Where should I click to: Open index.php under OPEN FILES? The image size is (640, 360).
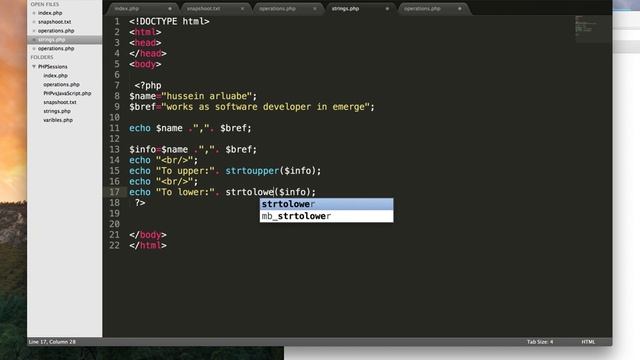pos(50,13)
